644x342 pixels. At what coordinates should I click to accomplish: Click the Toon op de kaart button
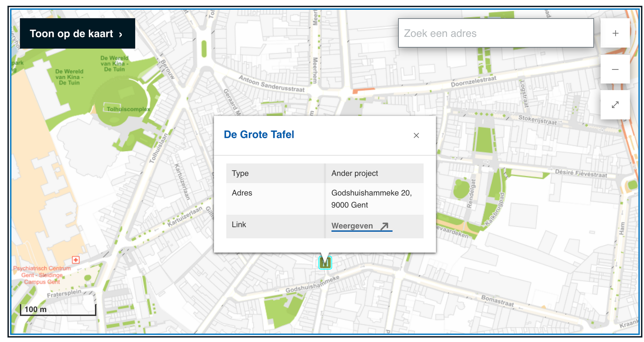(77, 34)
